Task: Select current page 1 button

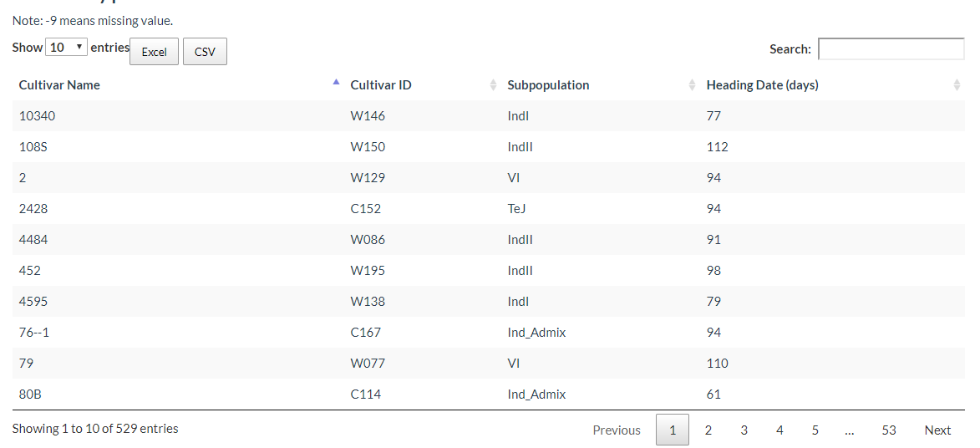Action: pos(673,430)
